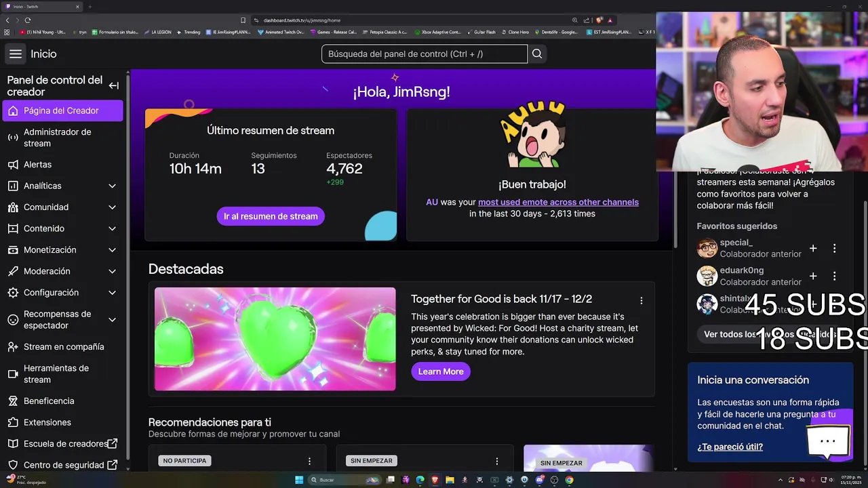Open the LA LEGION bookmark
This screenshot has width=868, height=488.
(x=157, y=32)
